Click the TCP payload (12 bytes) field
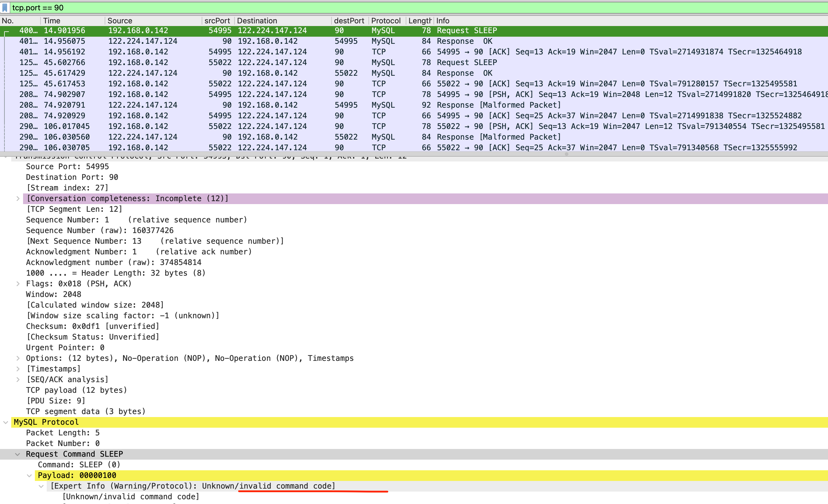Viewport: 828px width, 504px height. point(77,390)
